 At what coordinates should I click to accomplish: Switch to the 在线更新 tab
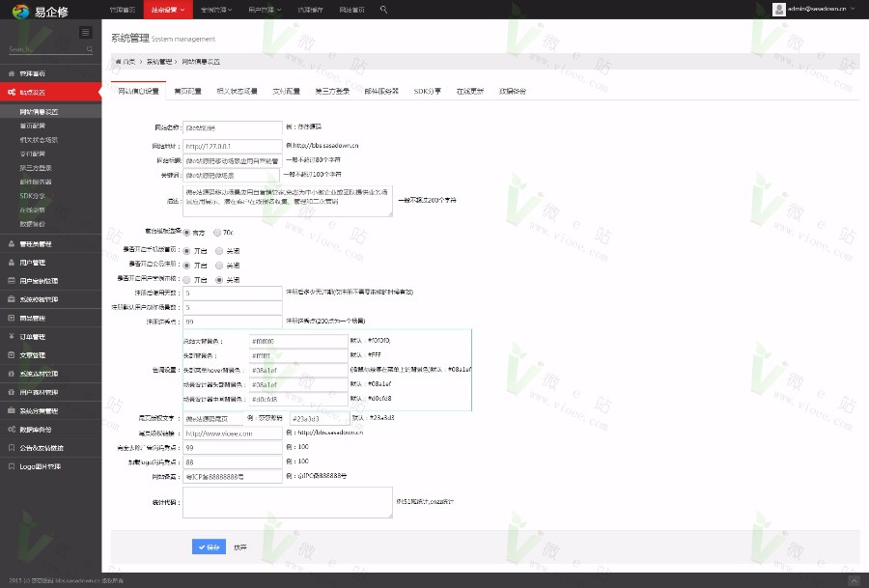470,91
